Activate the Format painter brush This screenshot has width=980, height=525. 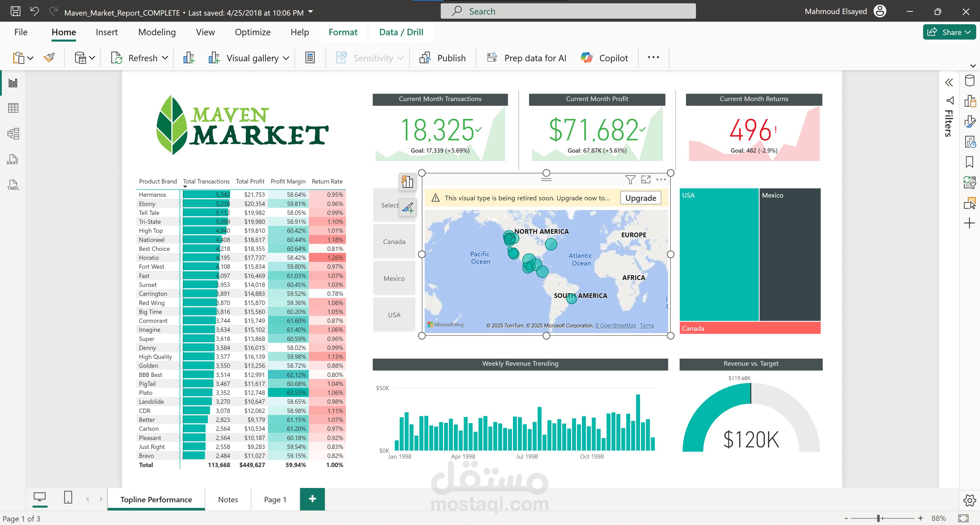pos(50,58)
